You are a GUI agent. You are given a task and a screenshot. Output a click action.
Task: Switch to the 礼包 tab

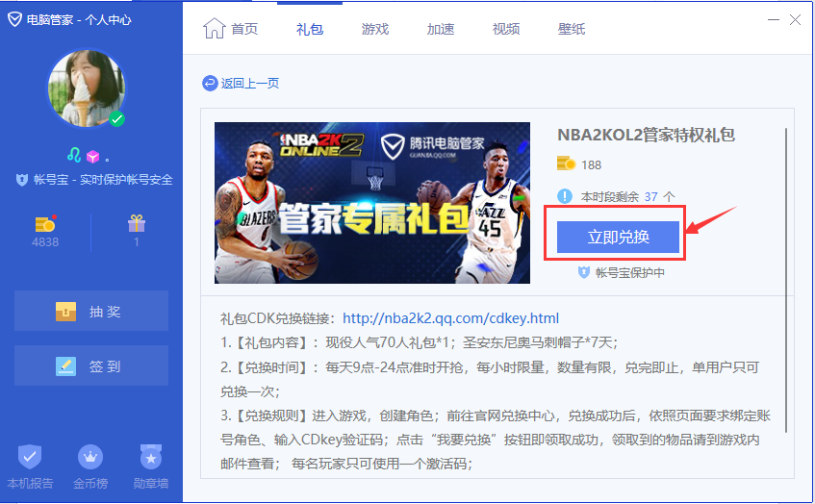pos(310,29)
